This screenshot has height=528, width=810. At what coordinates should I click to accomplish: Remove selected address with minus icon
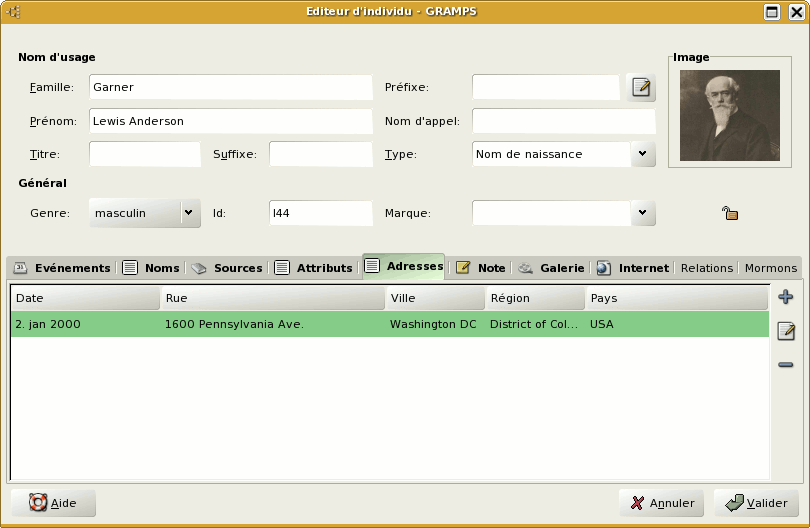pos(786,365)
